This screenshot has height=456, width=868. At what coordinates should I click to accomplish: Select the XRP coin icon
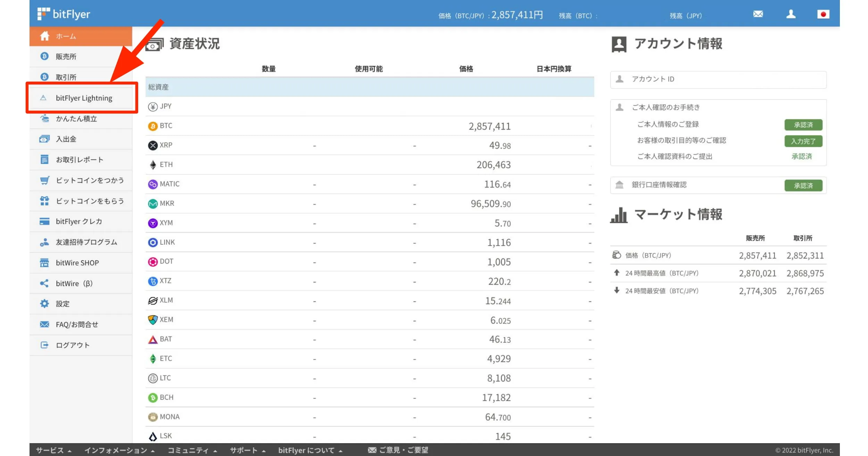[x=152, y=145]
